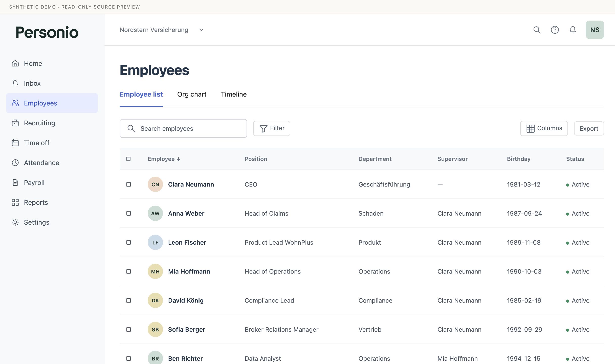
Task: Check the box for Mia Hoffmann
Action: [128, 271]
